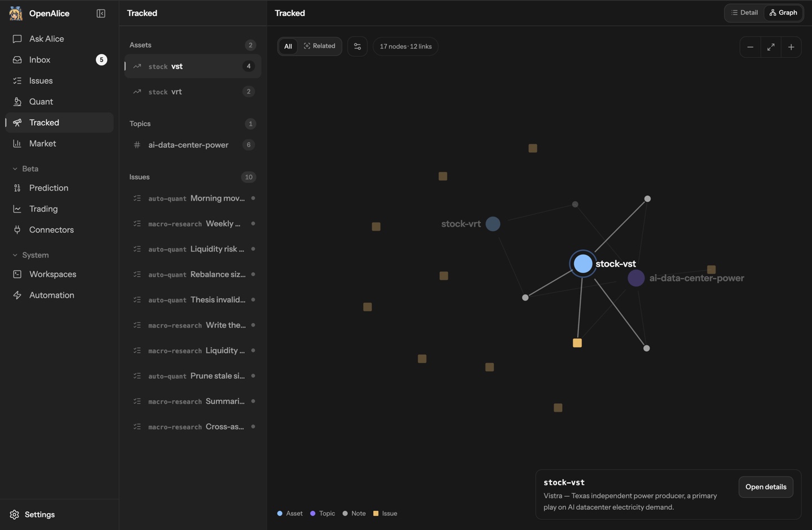
Task: Open Workspaces under System
Action: coord(59,274)
